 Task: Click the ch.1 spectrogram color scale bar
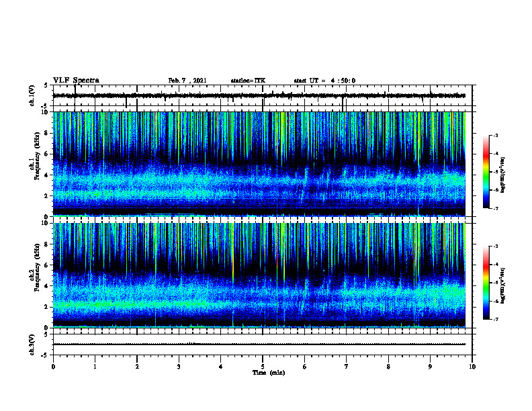coord(486,172)
